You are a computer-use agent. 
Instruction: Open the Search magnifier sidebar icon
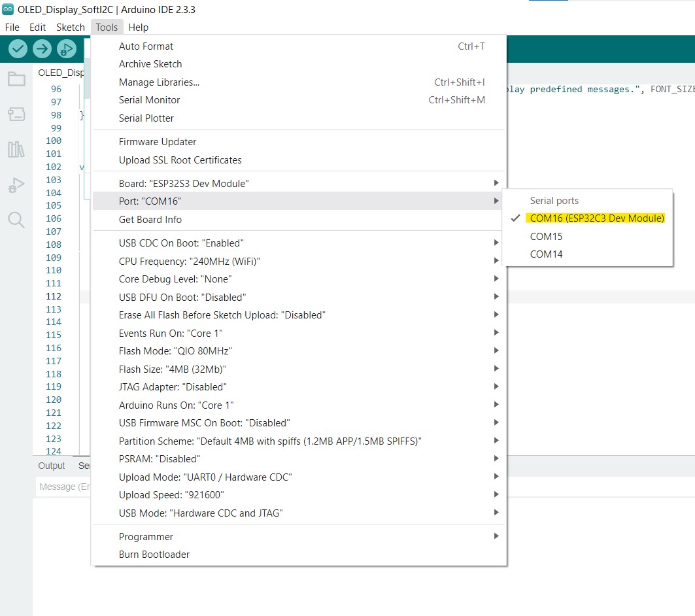(x=16, y=220)
